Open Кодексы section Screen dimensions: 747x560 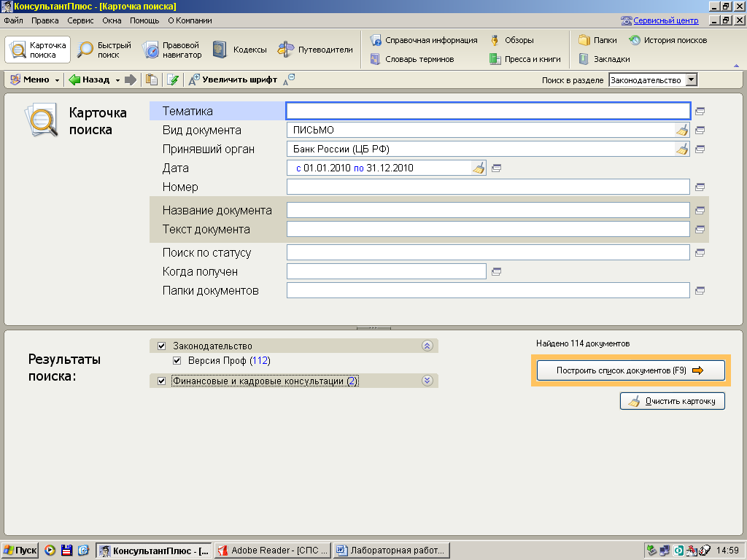tap(239, 50)
